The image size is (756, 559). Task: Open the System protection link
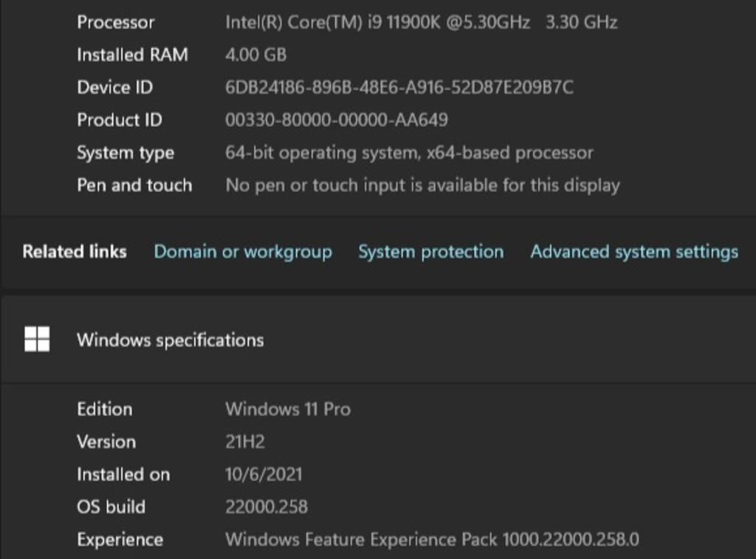[x=430, y=252]
